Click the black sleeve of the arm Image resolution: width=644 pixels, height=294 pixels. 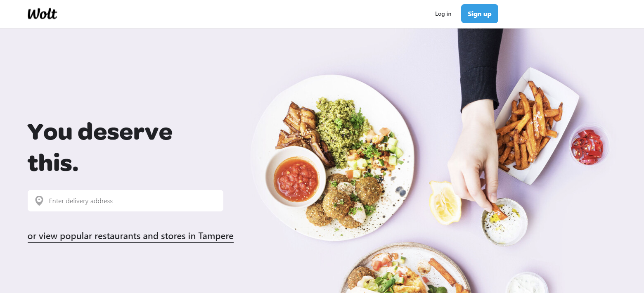(x=480, y=68)
